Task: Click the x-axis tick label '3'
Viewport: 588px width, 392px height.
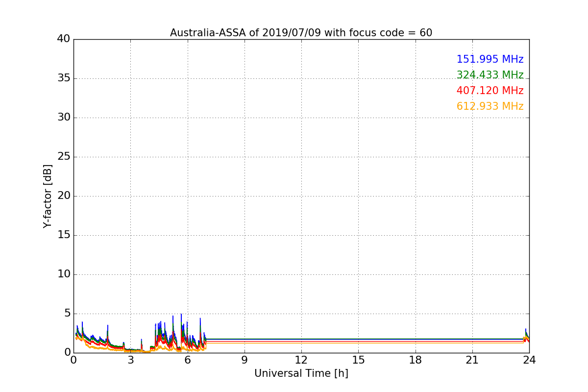Action: point(130,360)
